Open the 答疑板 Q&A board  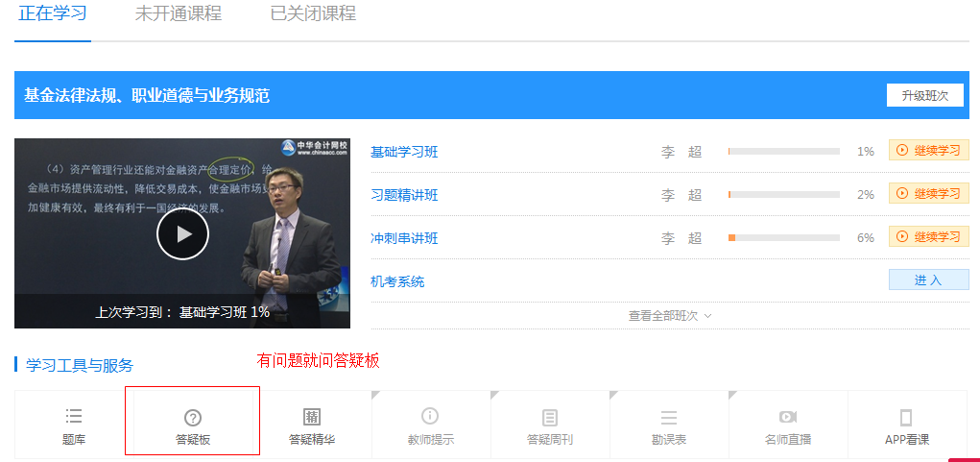[193, 426]
